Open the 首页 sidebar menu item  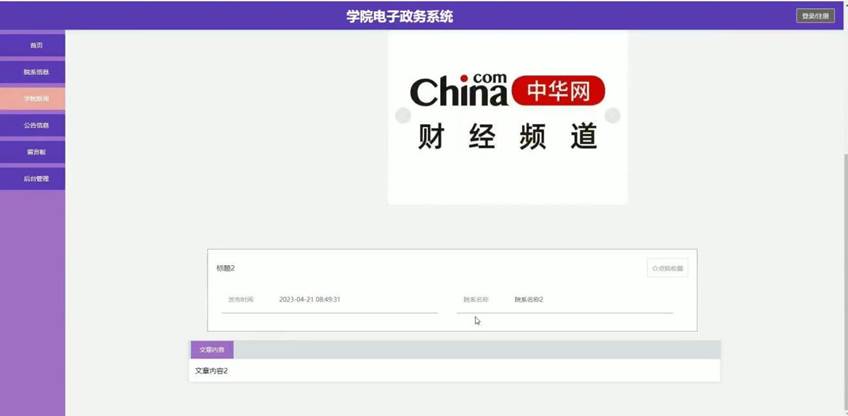(32, 45)
